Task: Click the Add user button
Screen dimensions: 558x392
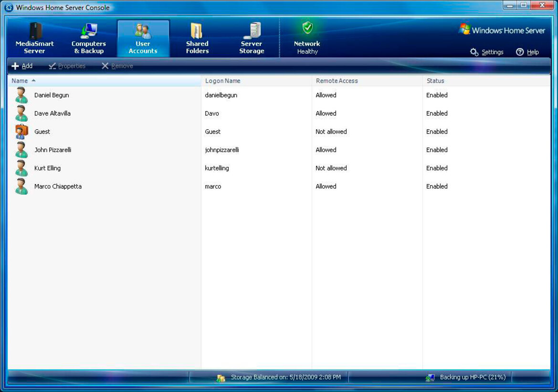Action: click(22, 66)
